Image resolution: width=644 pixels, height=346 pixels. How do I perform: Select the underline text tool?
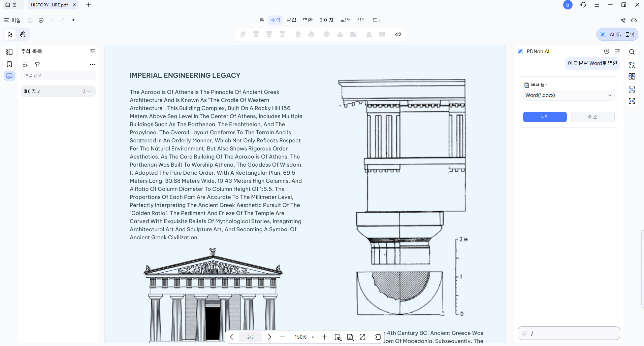tap(256, 34)
